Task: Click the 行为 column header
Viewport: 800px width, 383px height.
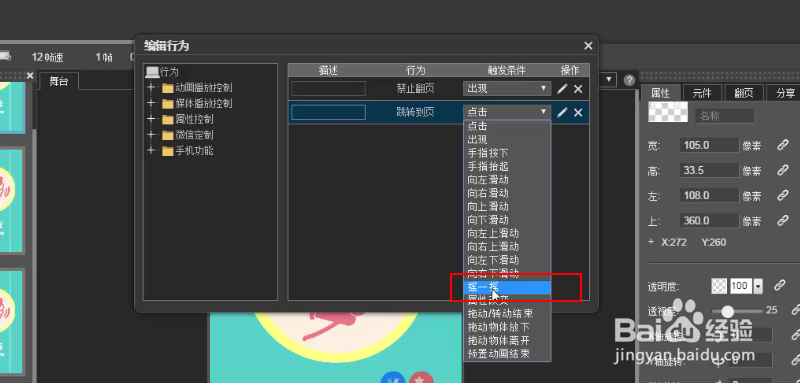Action: pos(415,70)
